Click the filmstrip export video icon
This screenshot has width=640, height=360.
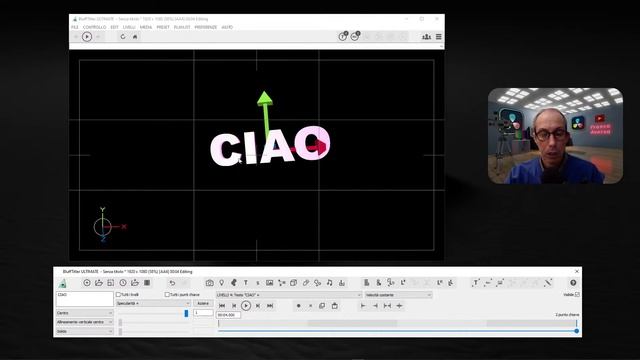tap(147, 282)
